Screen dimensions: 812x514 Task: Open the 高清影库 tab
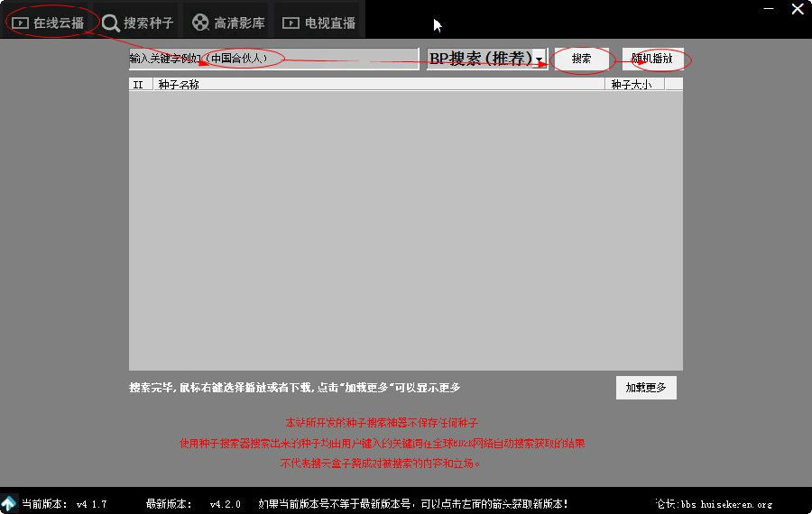[228, 23]
